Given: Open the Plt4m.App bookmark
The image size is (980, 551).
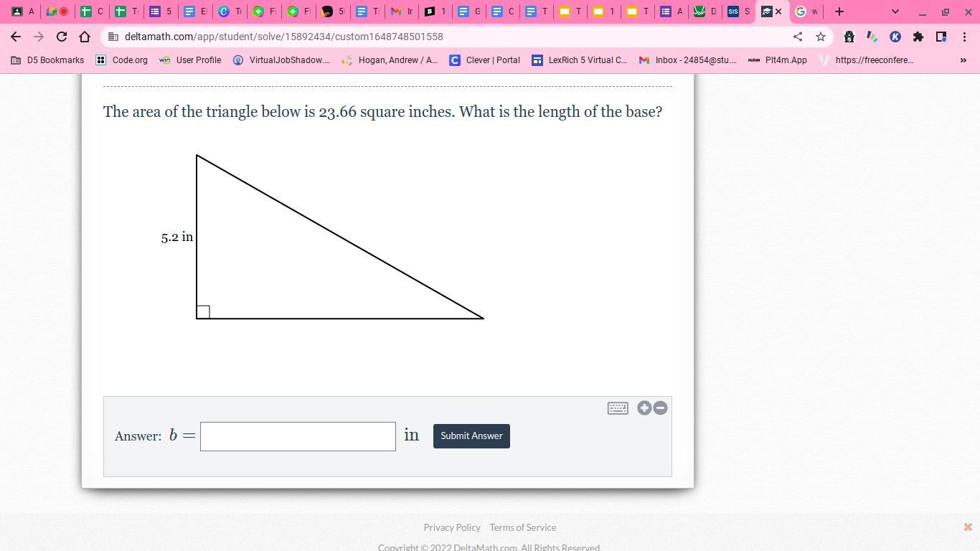Looking at the screenshot, I should tap(778, 60).
